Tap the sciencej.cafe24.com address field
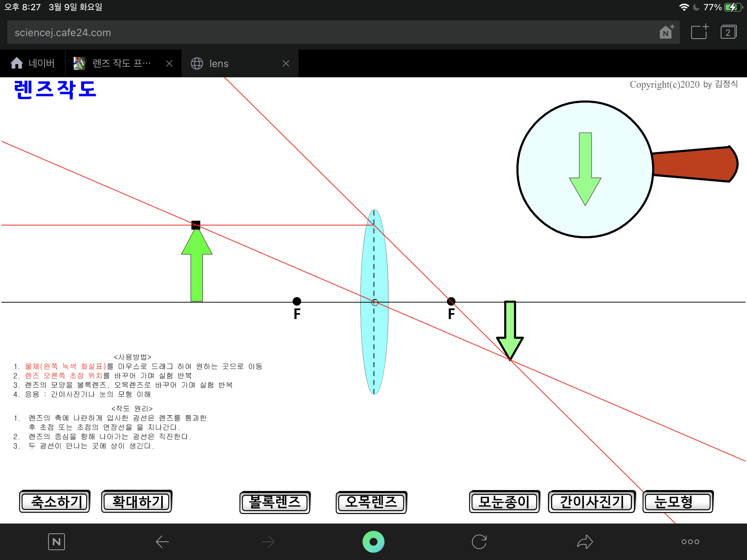 pyautogui.click(x=328, y=32)
